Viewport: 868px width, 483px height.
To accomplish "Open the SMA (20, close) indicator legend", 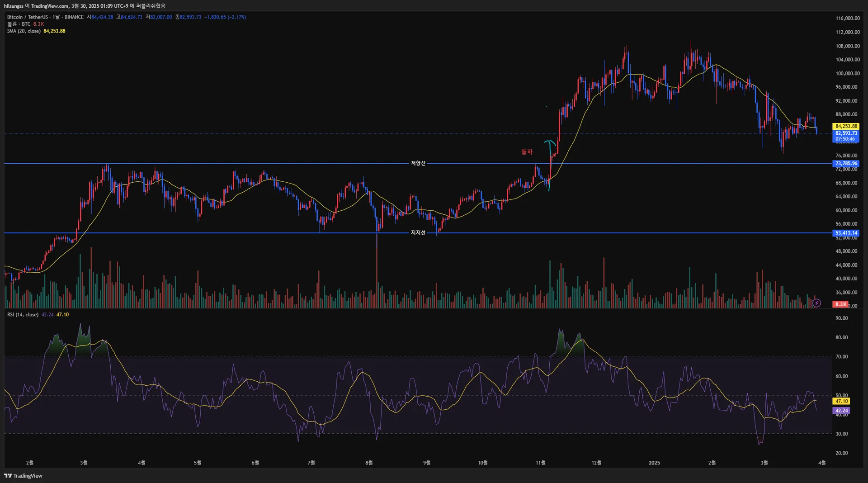I will point(24,31).
